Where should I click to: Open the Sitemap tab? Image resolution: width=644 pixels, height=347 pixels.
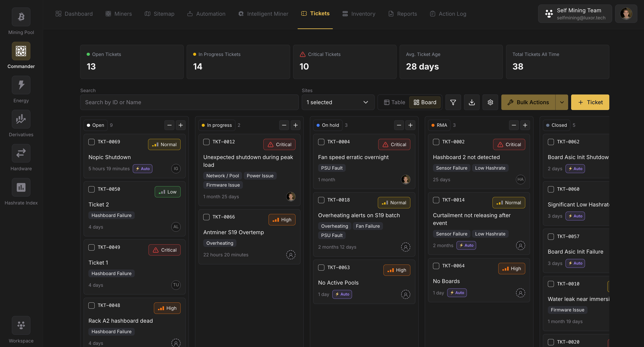[159, 14]
